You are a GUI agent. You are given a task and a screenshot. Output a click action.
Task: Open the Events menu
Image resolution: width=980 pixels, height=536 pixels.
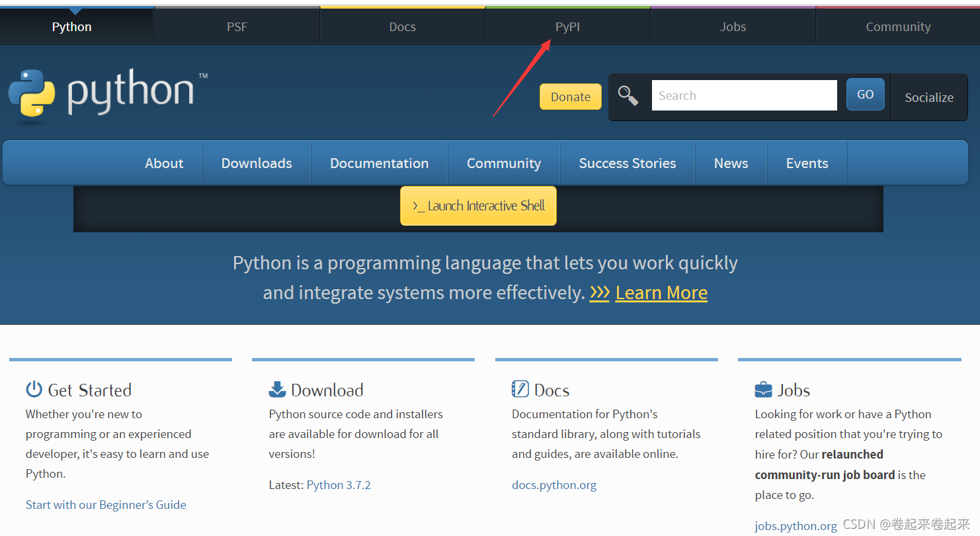[x=807, y=163]
